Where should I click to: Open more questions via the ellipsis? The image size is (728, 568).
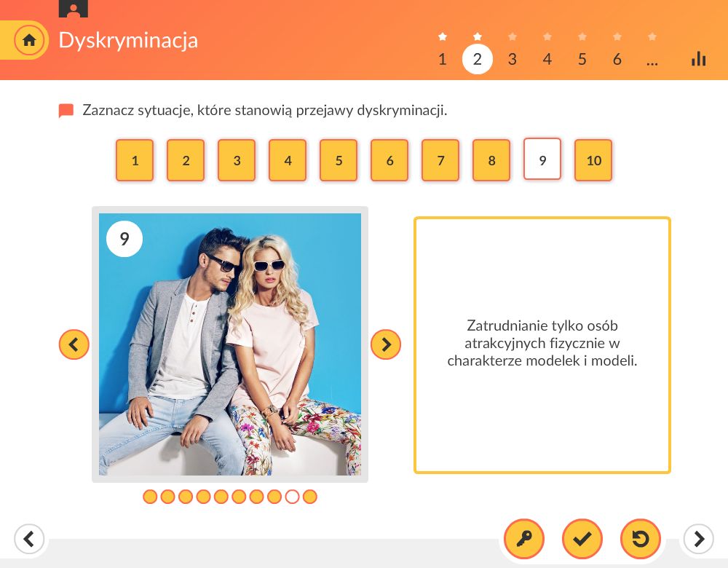[x=652, y=60]
